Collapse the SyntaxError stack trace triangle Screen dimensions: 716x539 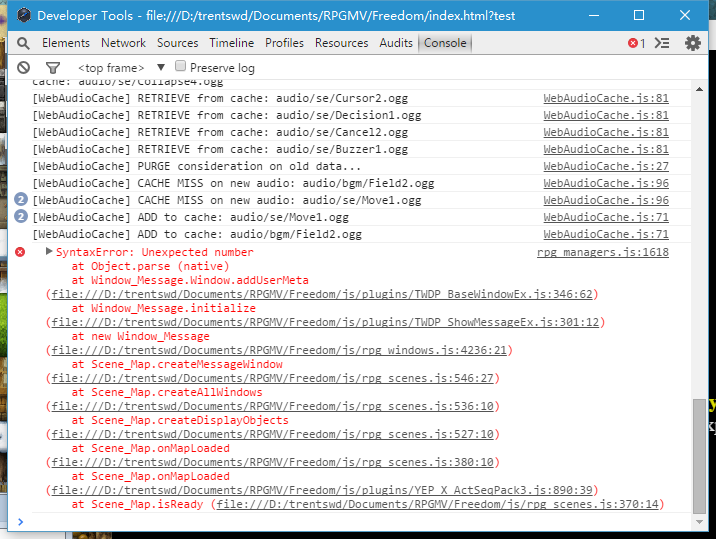pyautogui.click(x=49, y=251)
